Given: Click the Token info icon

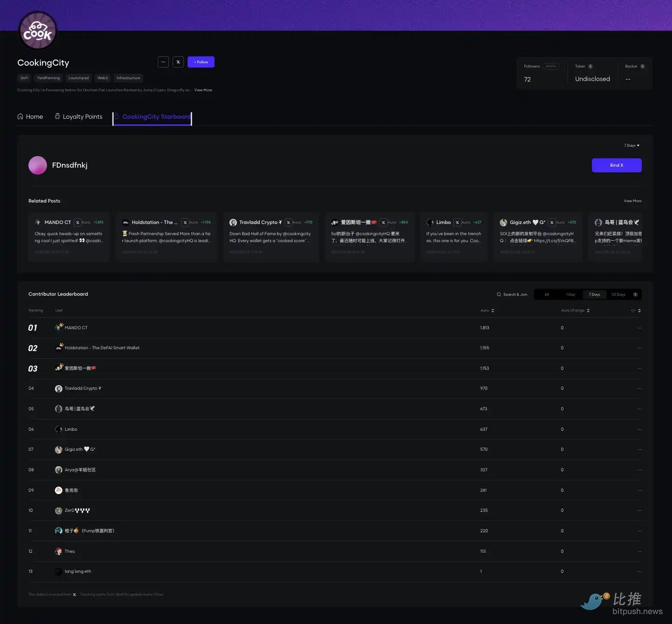Looking at the screenshot, I should pyautogui.click(x=591, y=67).
